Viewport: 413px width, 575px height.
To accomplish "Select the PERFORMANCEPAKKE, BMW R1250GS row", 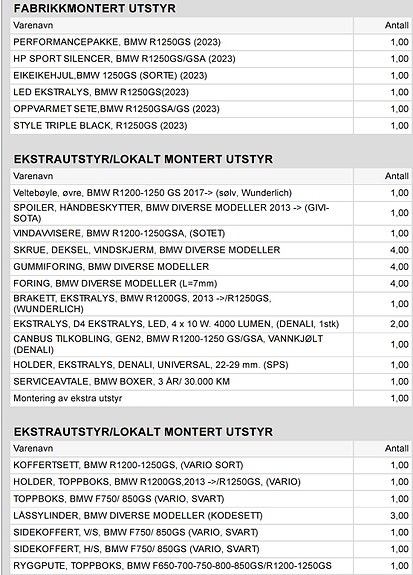I will coord(211,42).
